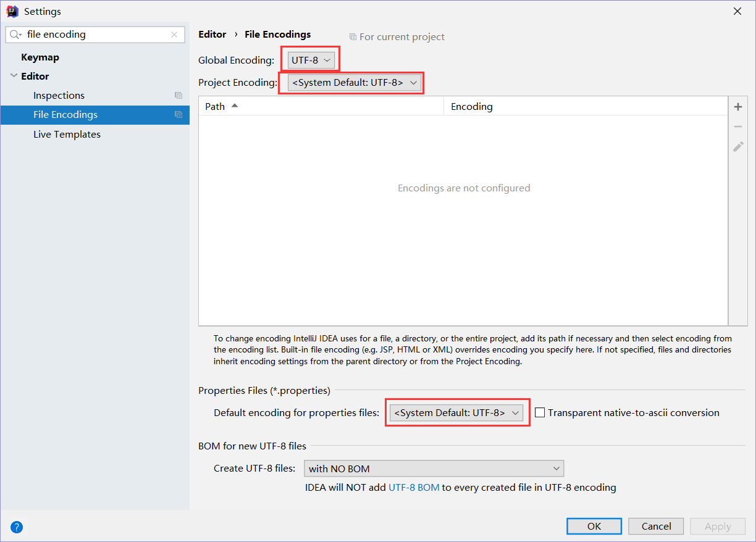Image resolution: width=756 pixels, height=542 pixels.
Task: Click the Properties Files (*.properties) heading
Action: click(264, 391)
